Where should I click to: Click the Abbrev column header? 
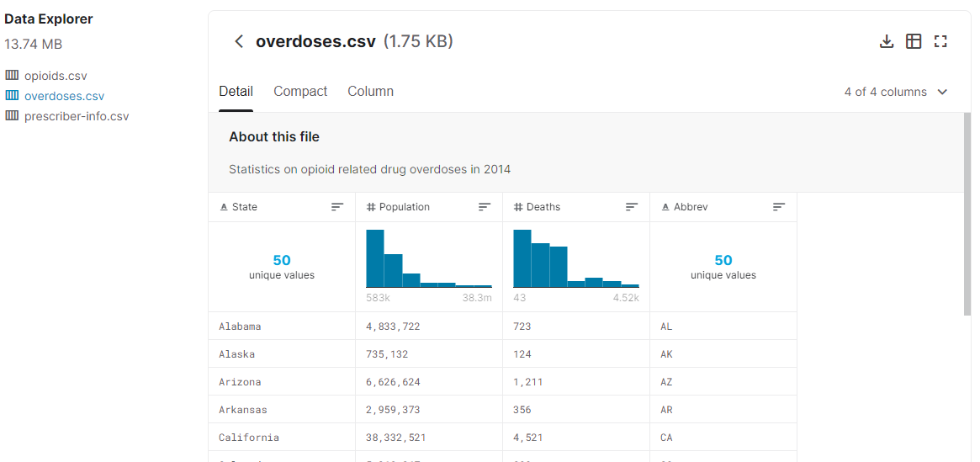coord(723,207)
